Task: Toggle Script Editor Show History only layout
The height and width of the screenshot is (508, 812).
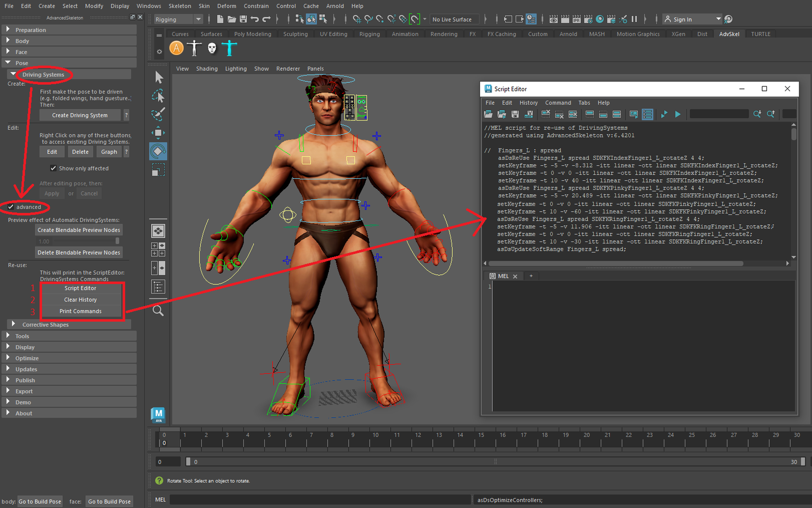Action: [x=590, y=114]
